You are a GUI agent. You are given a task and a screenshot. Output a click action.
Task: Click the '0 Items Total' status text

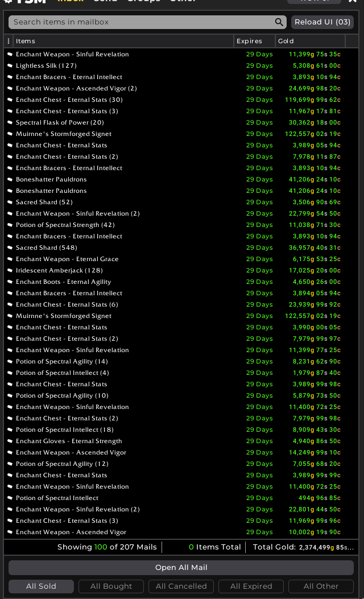[214, 547]
